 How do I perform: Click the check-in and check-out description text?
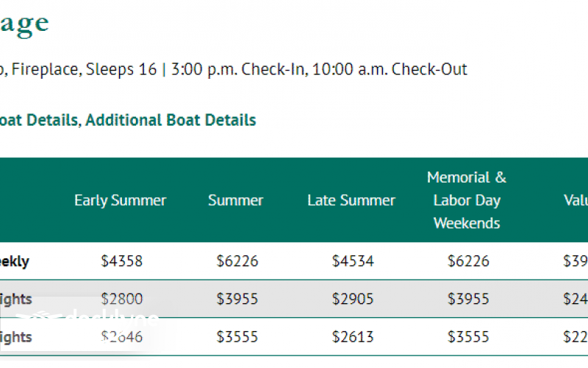(235, 69)
